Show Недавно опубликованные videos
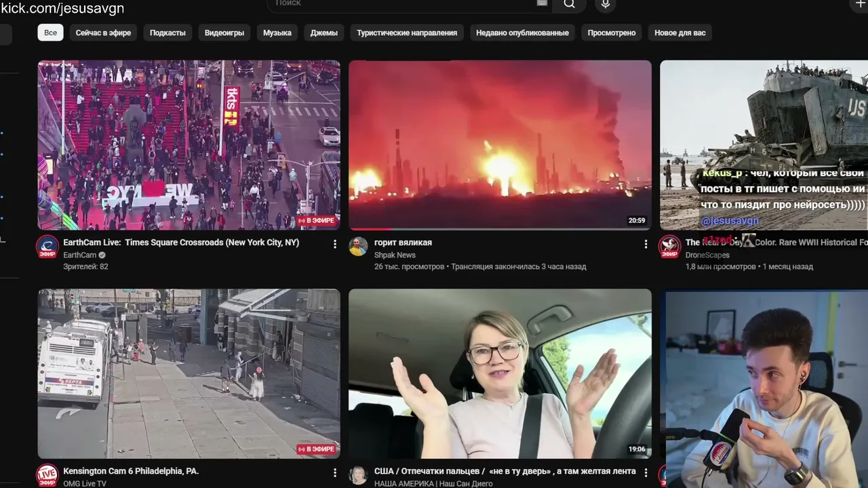This screenshot has height=488, width=868. (522, 33)
